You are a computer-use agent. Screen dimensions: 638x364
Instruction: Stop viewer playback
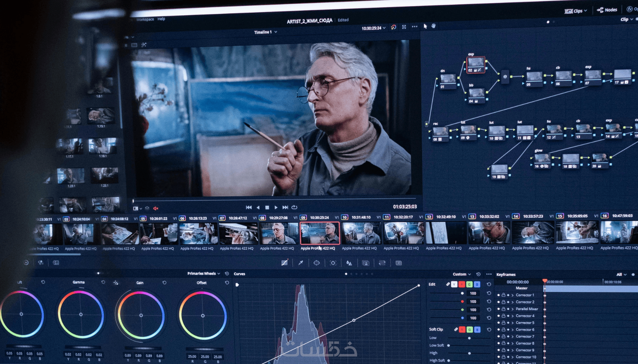[x=267, y=208]
